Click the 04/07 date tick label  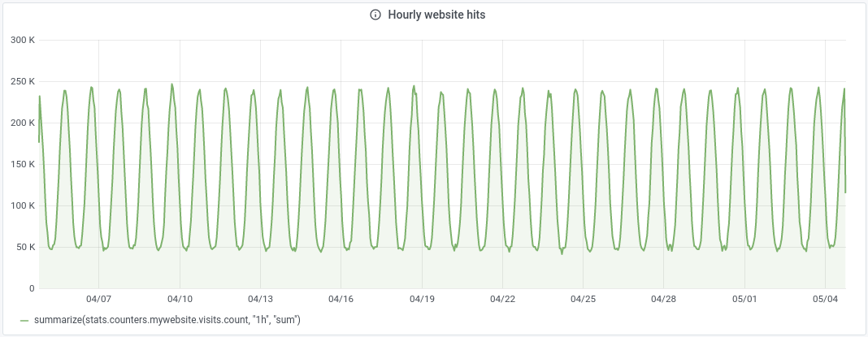98,300
